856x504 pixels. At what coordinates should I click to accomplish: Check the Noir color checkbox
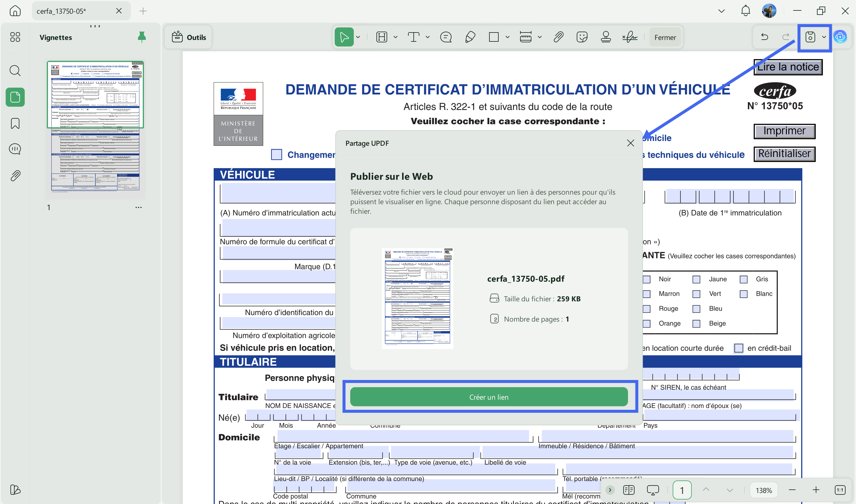[x=646, y=279]
